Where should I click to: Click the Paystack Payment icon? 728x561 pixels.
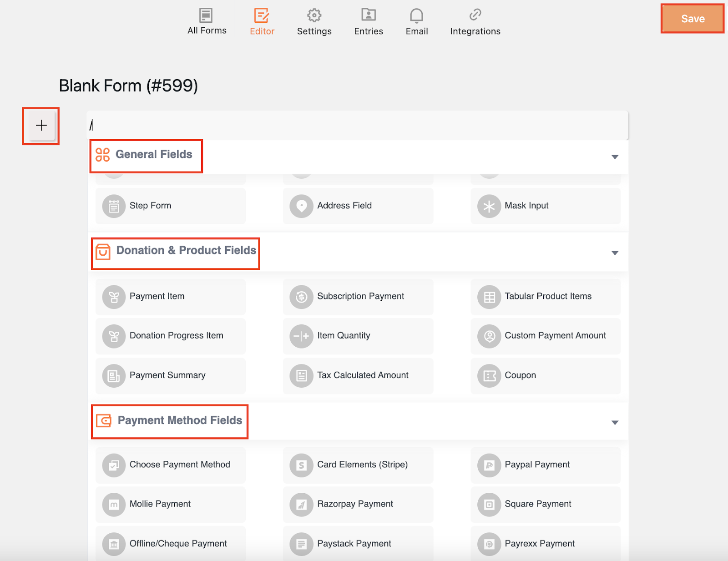(301, 544)
